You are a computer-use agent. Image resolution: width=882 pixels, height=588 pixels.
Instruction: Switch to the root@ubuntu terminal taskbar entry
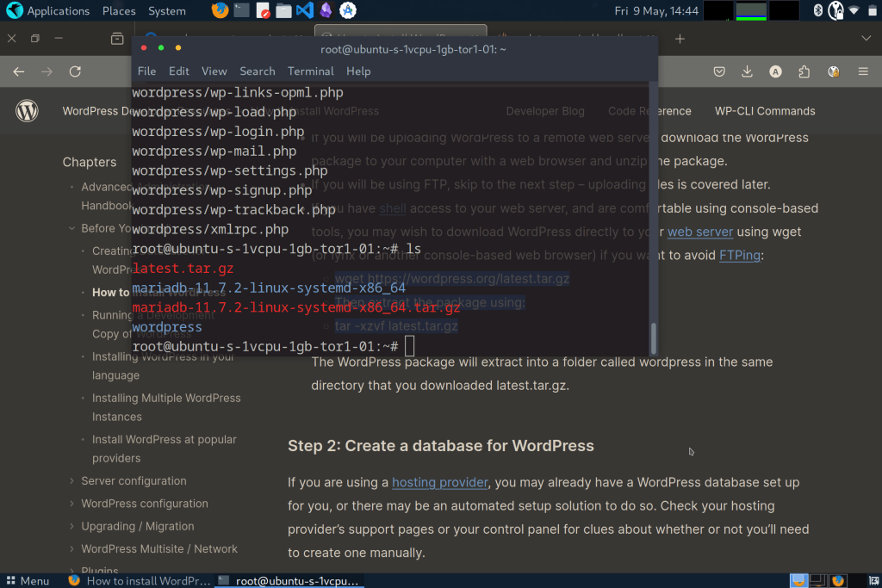[x=289, y=581]
